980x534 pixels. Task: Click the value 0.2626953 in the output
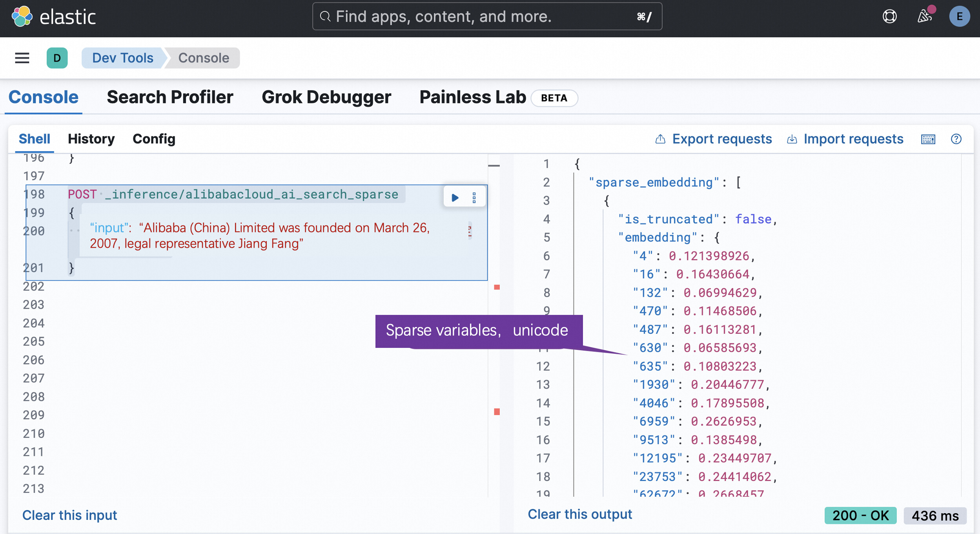(x=723, y=421)
